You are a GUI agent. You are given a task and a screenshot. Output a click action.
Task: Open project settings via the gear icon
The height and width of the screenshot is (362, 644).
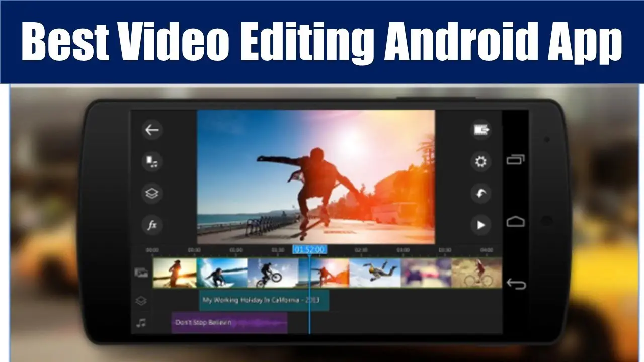481,161
